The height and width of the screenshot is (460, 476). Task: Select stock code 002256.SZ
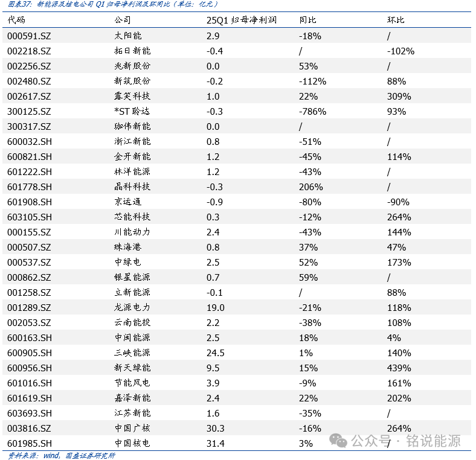pyautogui.click(x=29, y=66)
